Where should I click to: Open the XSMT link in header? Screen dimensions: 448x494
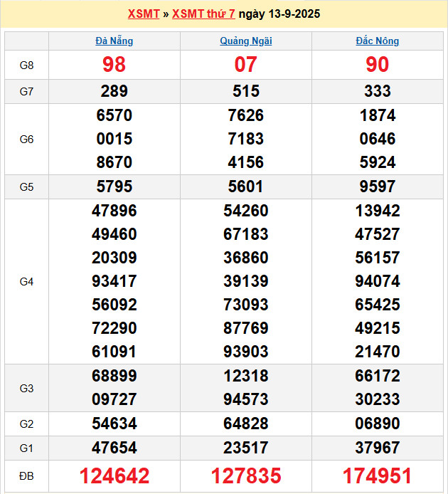[143, 14]
